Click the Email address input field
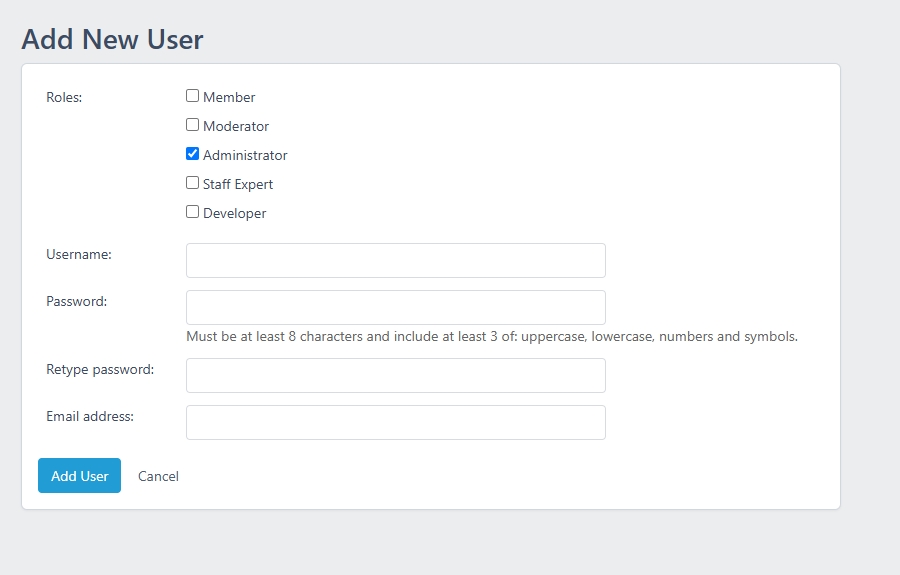Image resolution: width=900 pixels, height=575 pixels. pos(395,422)
